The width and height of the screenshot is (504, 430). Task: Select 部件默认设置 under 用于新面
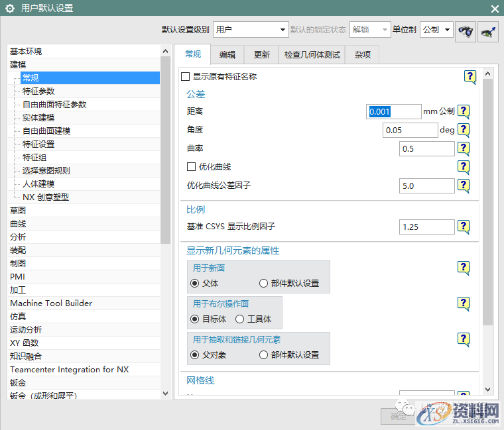coord(263,284)
